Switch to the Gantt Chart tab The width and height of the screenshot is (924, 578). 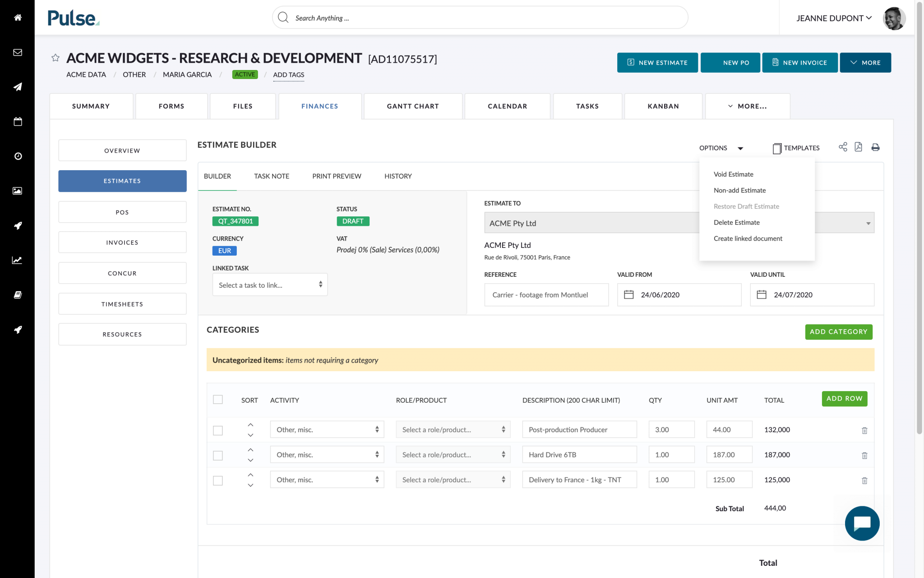[412, 106]
